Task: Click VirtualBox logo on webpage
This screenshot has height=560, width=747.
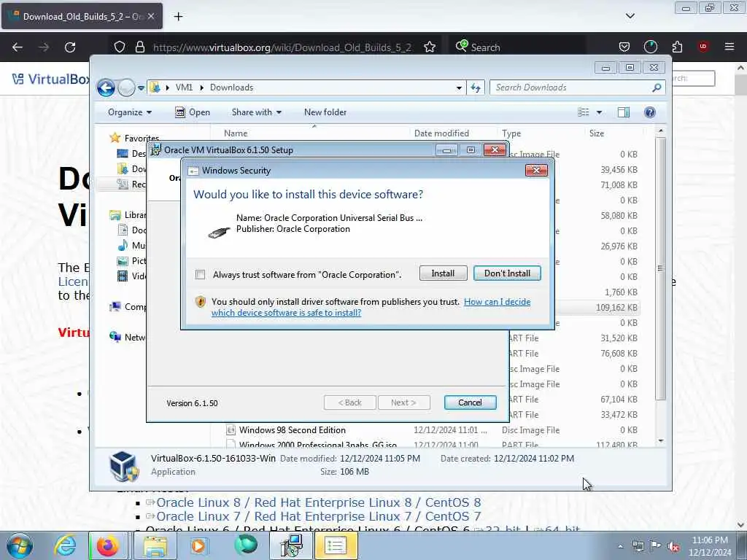Action: pos(50,79)
